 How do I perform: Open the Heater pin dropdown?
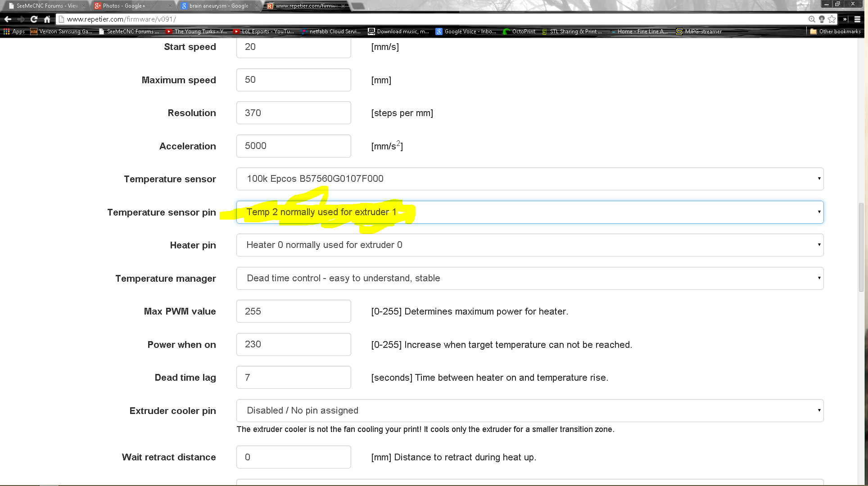pyautogui.click(x=529, y=245)
